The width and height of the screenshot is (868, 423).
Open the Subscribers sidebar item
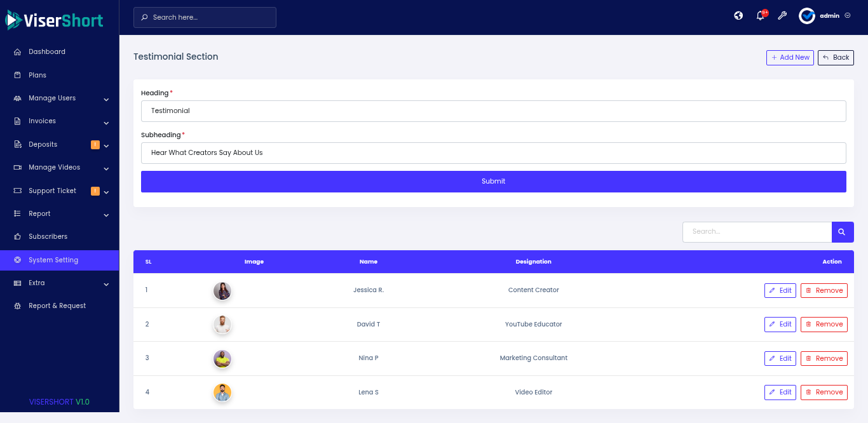point(48,237)
